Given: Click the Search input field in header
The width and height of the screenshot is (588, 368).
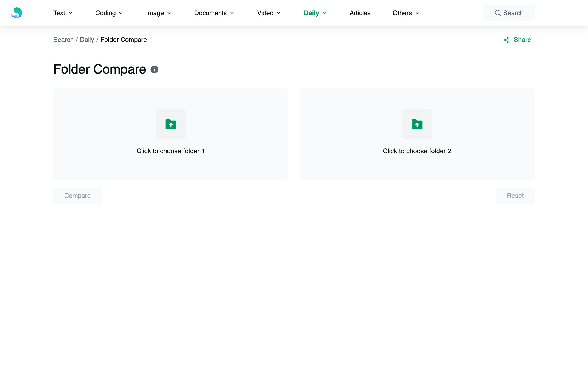Looking at the screenshot, I should click(509, 13).
